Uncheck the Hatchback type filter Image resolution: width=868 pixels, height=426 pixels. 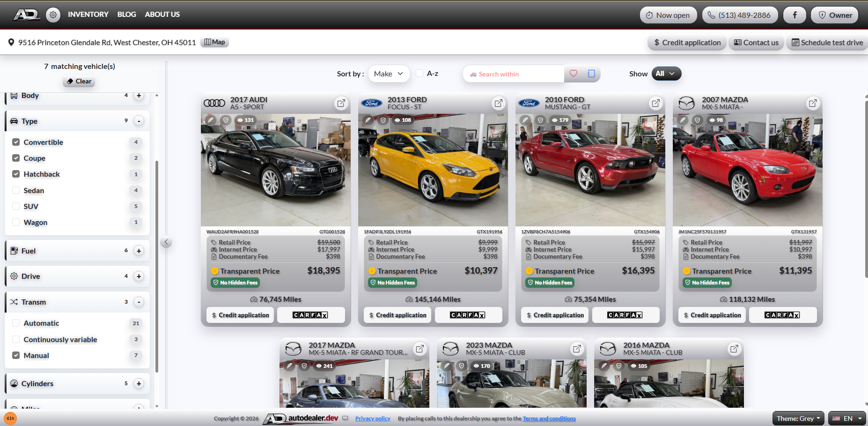[16, 174]
